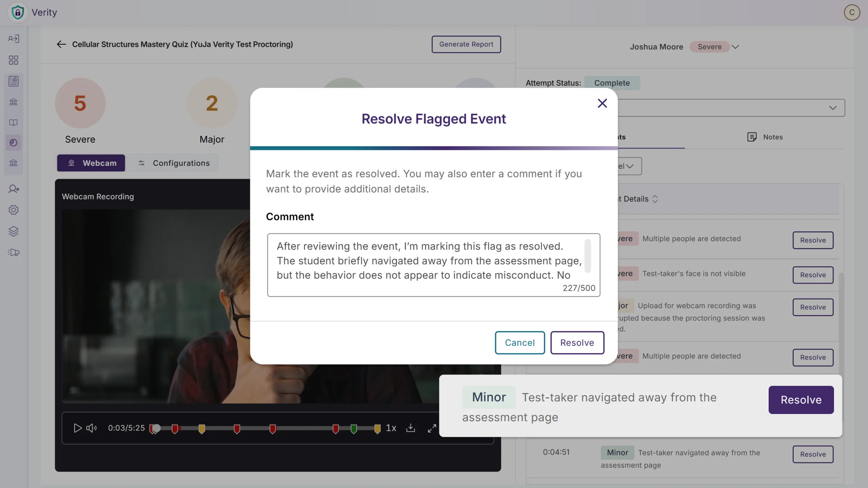Enter fullscreen on the video player

432,428
